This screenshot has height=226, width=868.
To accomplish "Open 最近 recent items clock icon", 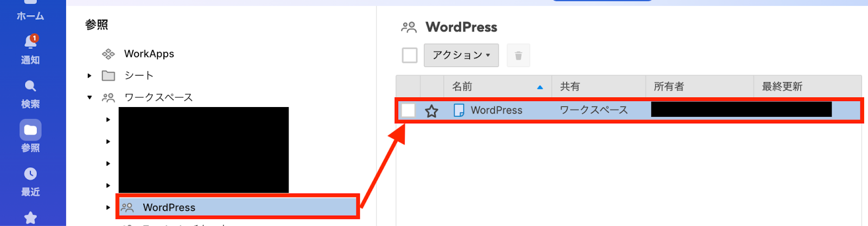I will point(30,174).
